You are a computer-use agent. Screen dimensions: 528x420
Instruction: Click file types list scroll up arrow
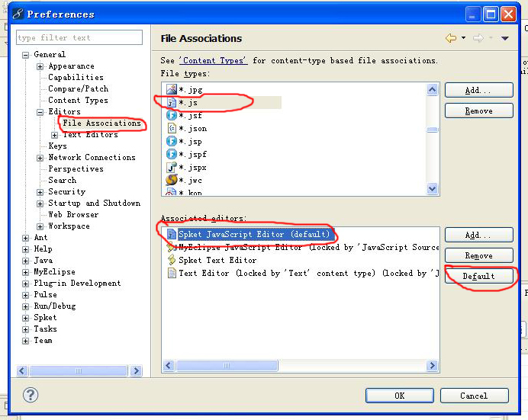tap(432, 89)
